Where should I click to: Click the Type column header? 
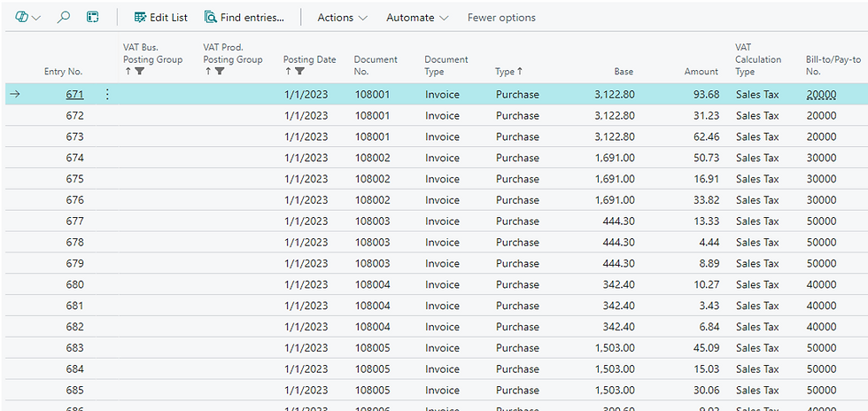point(508,72)
